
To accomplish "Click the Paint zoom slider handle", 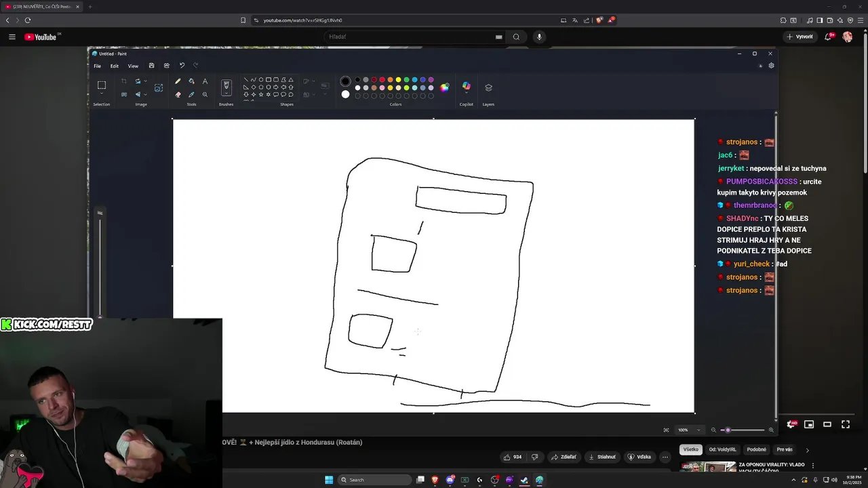I will tap(728, 430).
